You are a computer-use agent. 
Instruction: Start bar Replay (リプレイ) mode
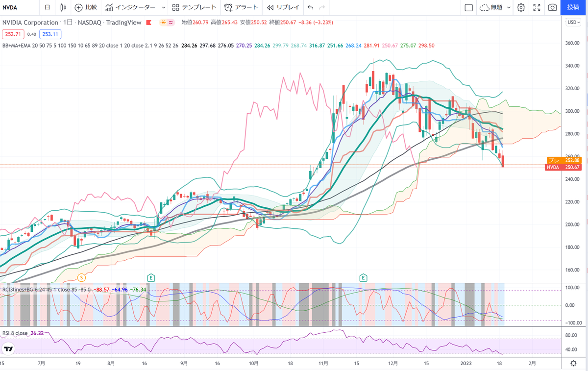[282, 7]
